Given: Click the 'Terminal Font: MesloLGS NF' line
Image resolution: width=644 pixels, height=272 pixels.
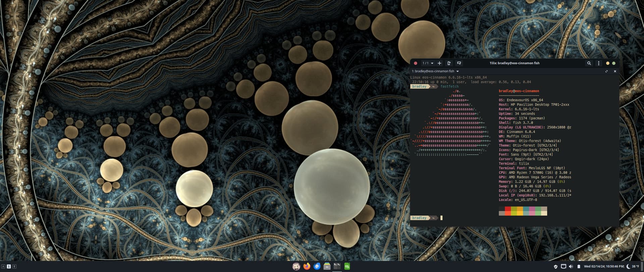Looking at the screenshot, I should (532, 168).
